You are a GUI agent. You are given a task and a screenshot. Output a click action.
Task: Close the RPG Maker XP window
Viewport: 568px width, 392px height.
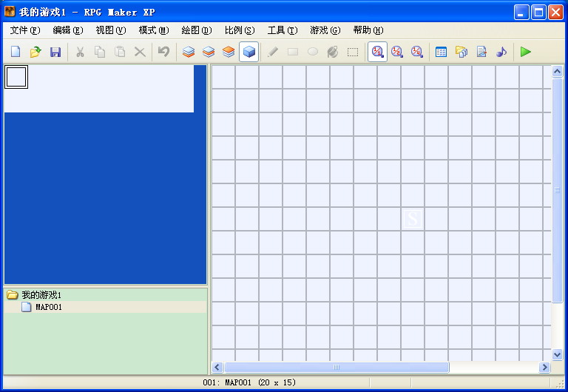[x=555, y=13]
